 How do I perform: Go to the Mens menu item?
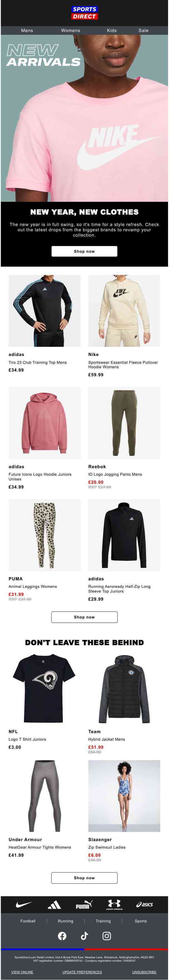point(27,31)
